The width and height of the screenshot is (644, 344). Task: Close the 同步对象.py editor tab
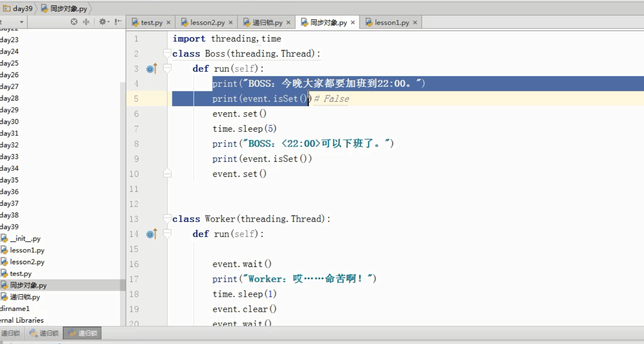coord(353,23)
